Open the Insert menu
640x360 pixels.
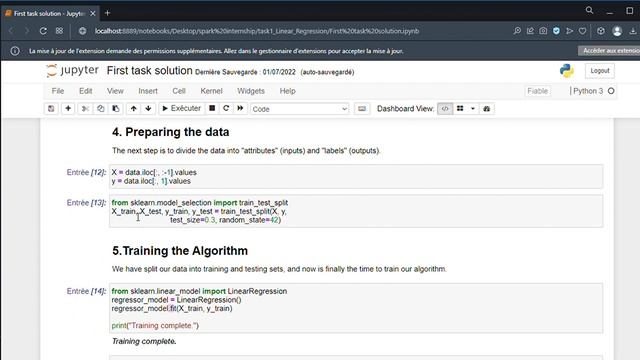pyautogui.click(x=148, y=91)
